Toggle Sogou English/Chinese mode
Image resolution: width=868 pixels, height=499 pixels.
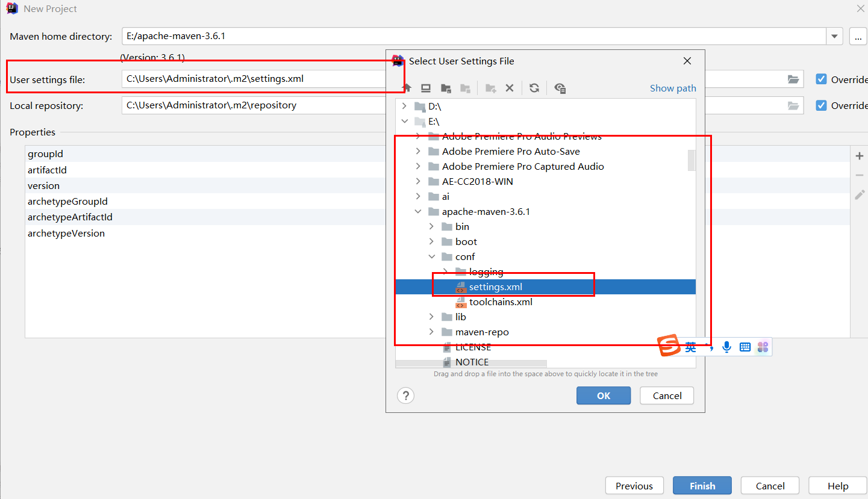(x=690, y=347)
